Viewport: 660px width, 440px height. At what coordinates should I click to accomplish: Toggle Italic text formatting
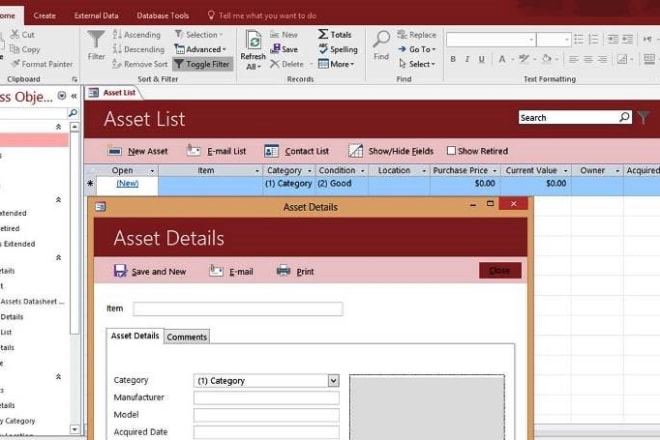467,59
